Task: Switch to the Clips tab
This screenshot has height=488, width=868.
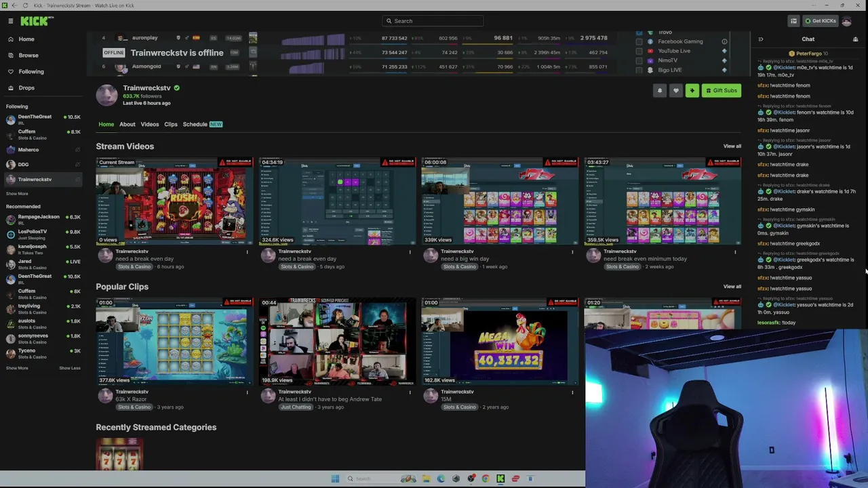Action: [x=171, y=125]
